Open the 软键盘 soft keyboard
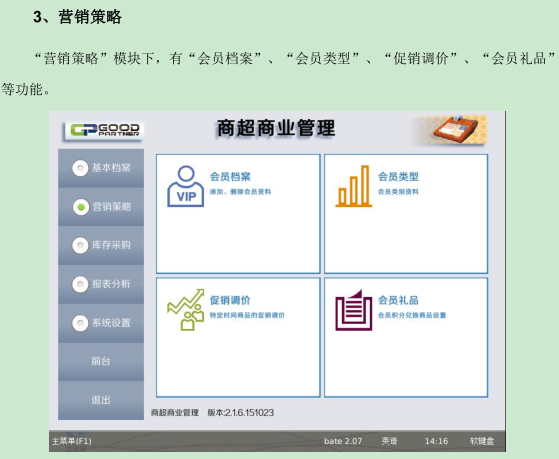559x459 pixels. point(482,441)
